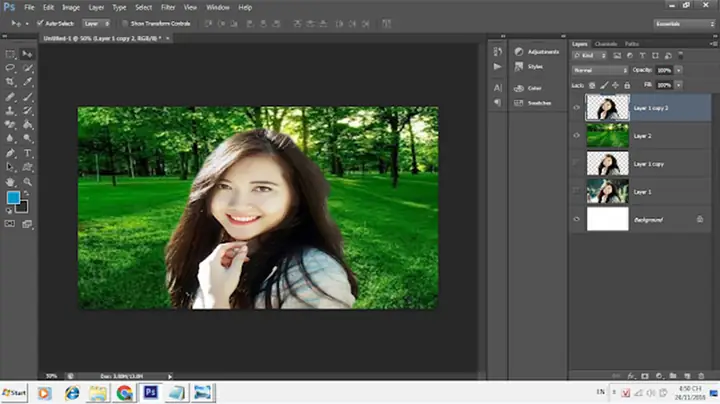This screenshot has width=720, height=404.
Task: Open the Adjustments panel
Action: [537, 52]
